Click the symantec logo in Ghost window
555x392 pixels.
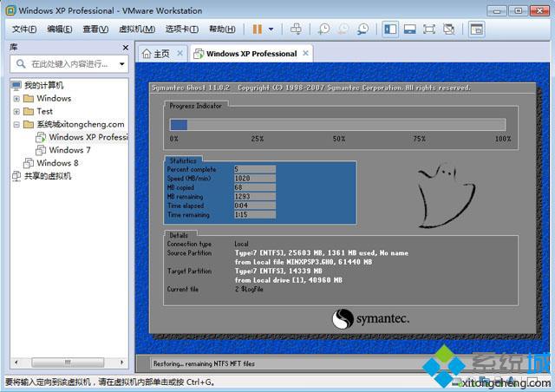pos(370,318)
